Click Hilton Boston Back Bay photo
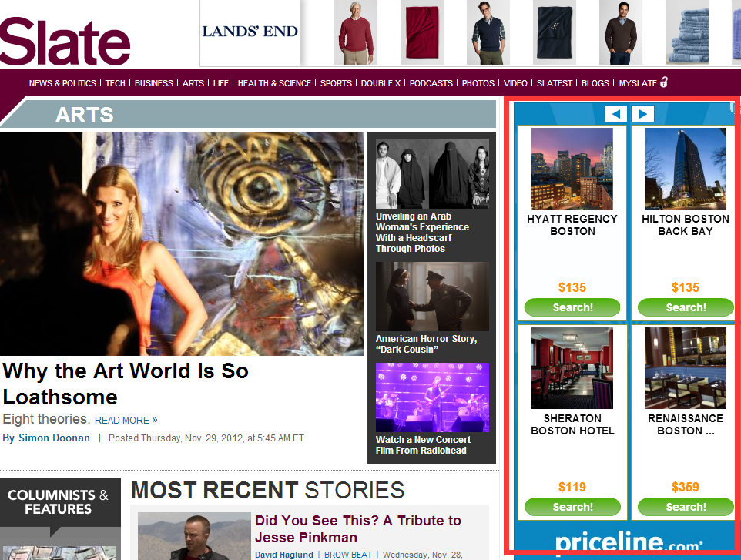Screen dimensions: 741x560 click(686, 168)
